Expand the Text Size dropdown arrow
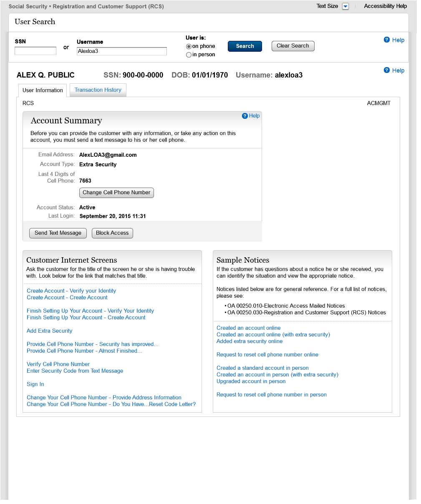Viewport: 421px width, 504px height. click(345, 6)
